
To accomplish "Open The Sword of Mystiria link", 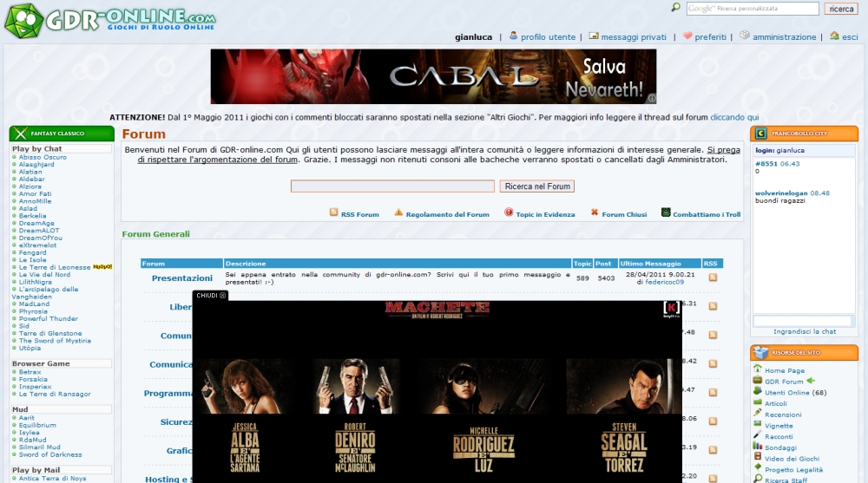I will (x=55, y=341).
